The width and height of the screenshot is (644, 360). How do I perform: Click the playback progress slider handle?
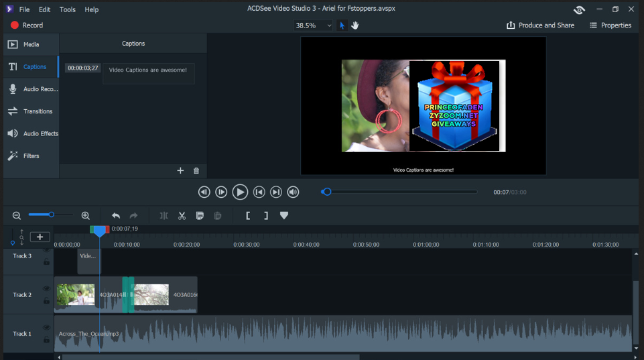point(327,192)
